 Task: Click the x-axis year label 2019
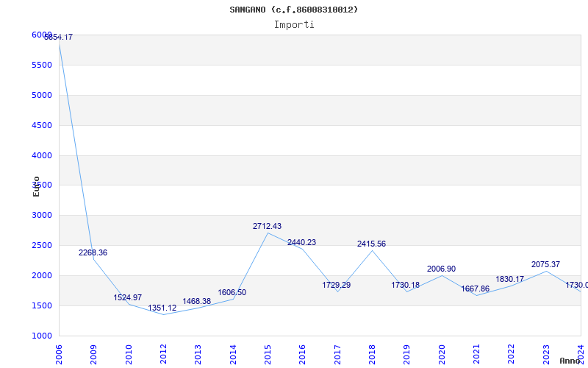(x=407, y=355)
